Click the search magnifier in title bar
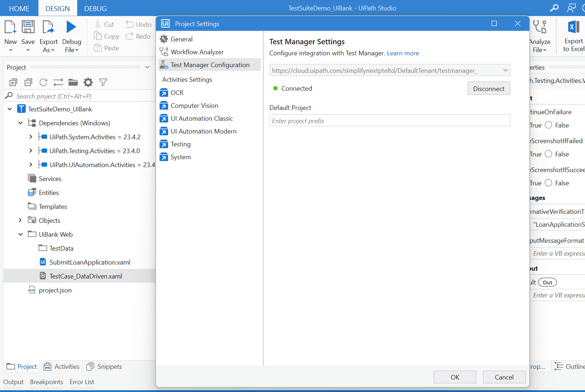The image size is (585, 392). coord(554,8)
